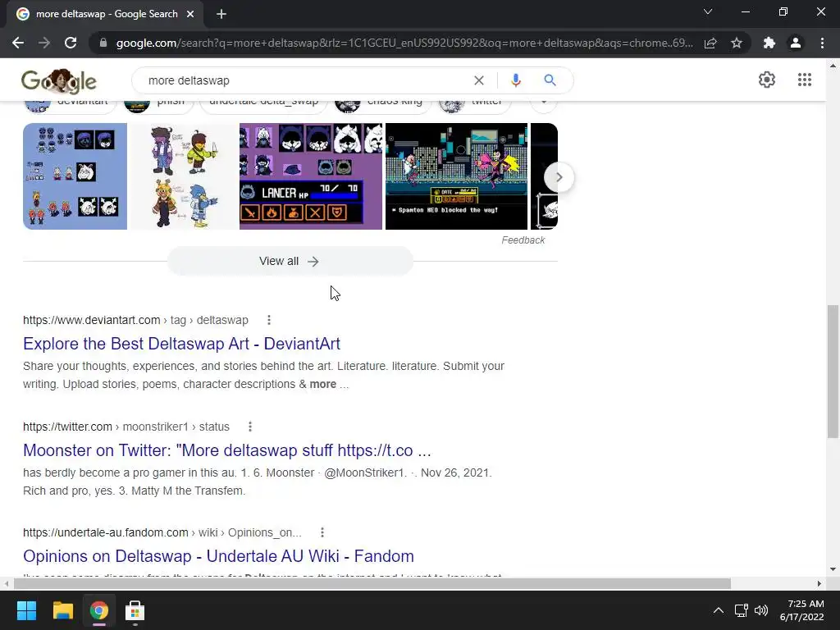Click undertale-au.fandom.com breadcrumb
Screen dimensions: 840x630
point(162,532)
